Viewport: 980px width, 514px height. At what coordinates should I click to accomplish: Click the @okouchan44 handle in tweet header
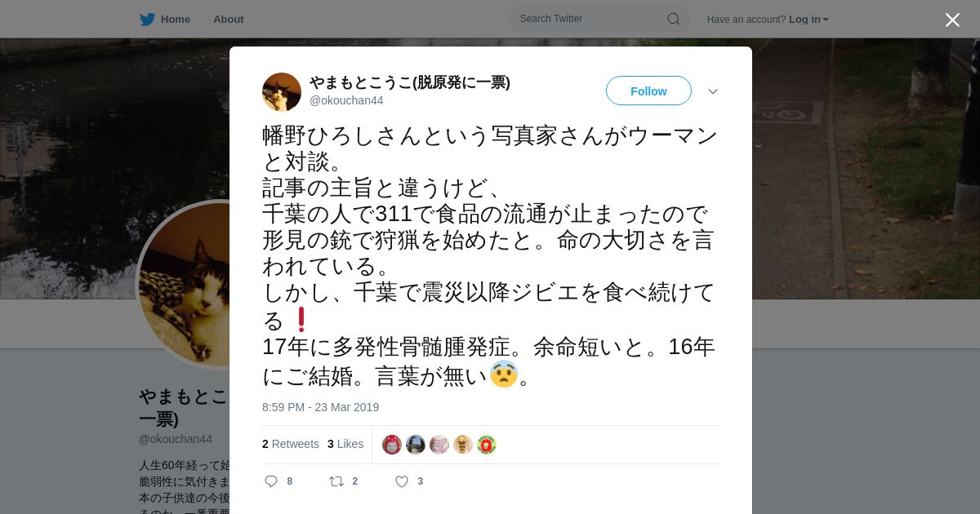tap(346, 100)
